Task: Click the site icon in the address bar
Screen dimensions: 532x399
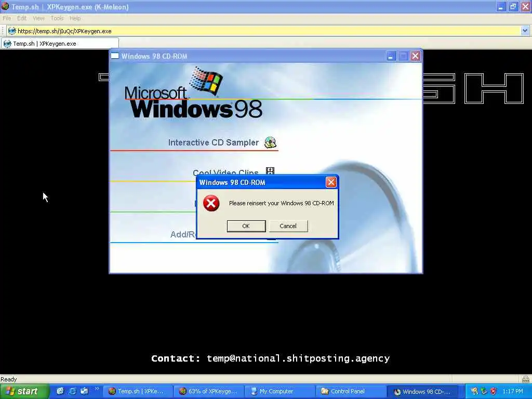Action: click(x=12, y=31)
